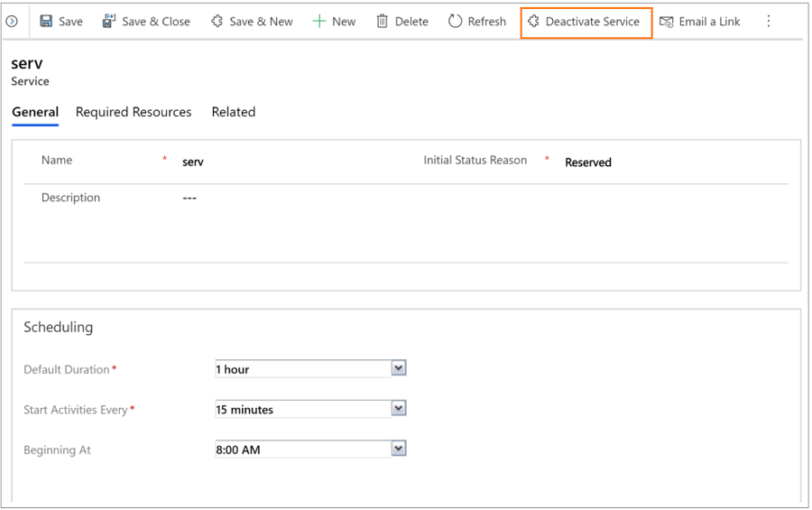The width and height of the screenshot is (812, 510).
Task: Open the Beginning At dropdown arrow
Action: (398, 449)
